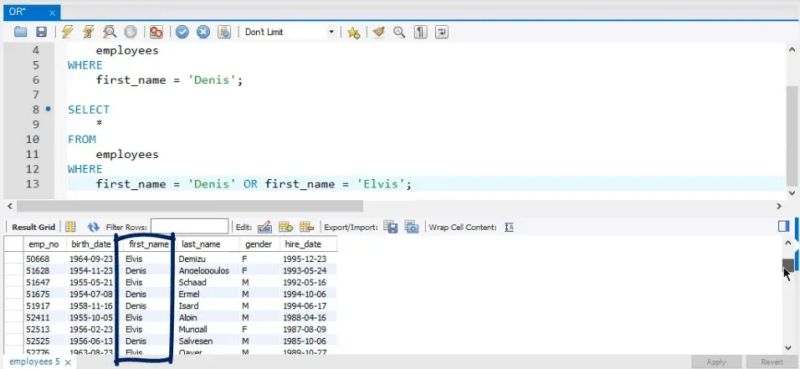Refresh the result data with blue arrows icon
Screen dimensions: 800x369
pos(93,227)
